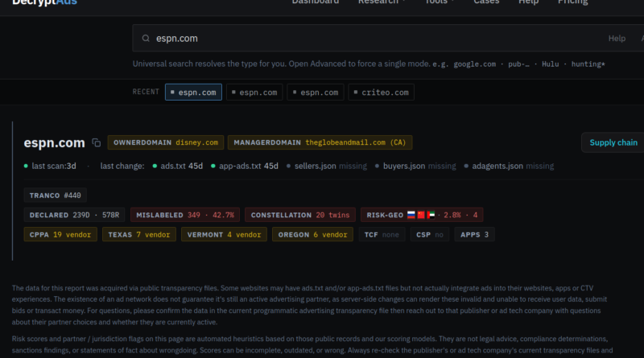Click the TRANCO #440 badge
The width and height of the screenshot is (644, 358).
point(55,195)
